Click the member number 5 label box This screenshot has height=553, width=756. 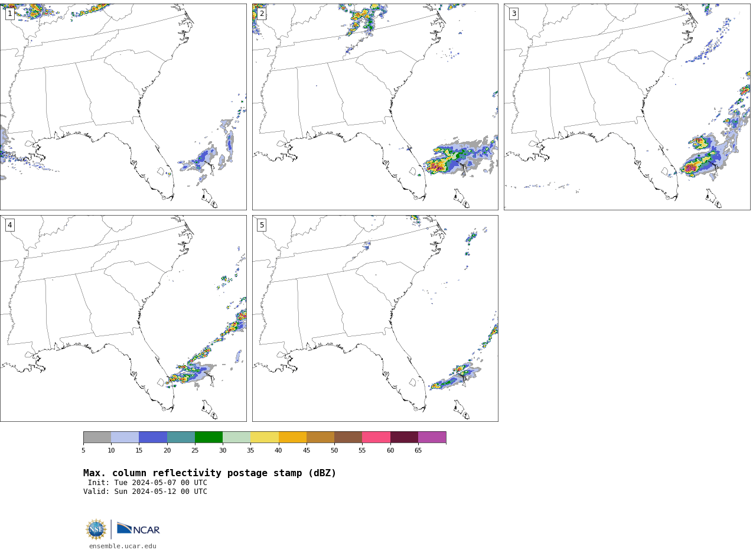[x=262, y=225]
